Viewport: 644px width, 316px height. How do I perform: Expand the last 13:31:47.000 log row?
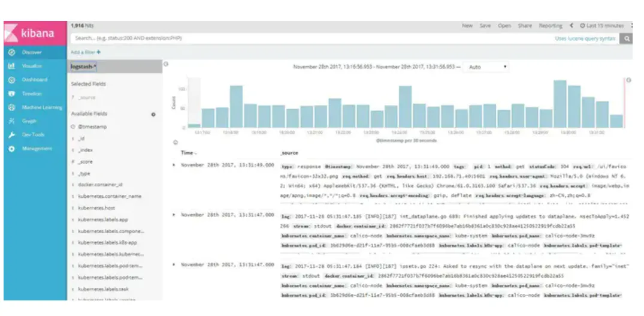coord(174,264)
